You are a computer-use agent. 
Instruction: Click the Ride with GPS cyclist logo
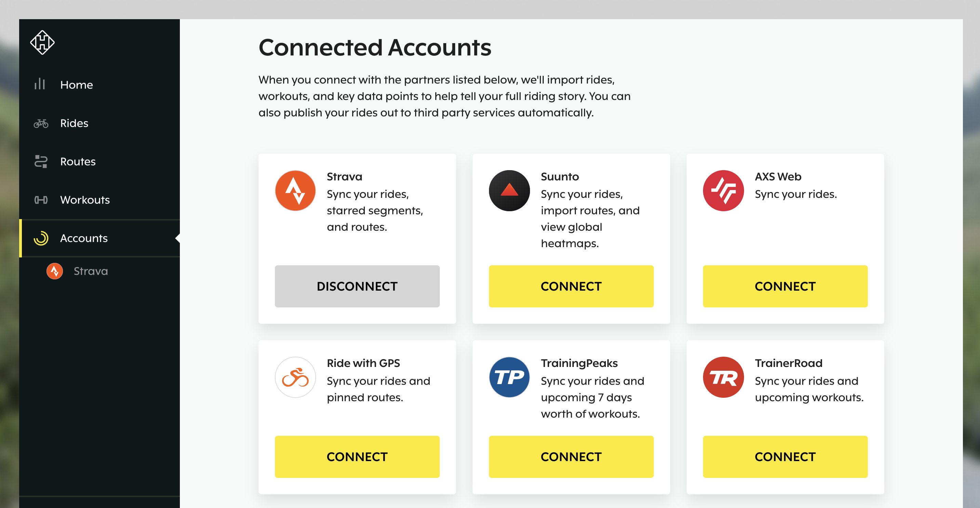coord(295,377)
